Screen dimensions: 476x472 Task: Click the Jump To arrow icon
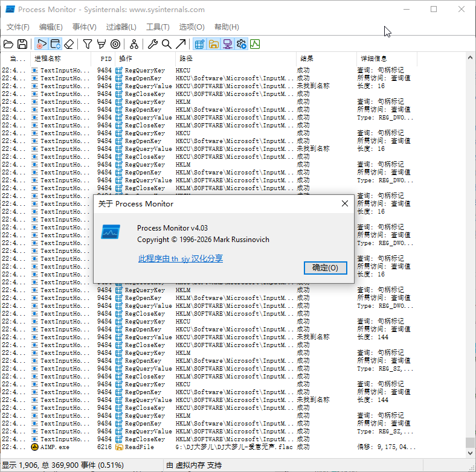point(181,44)
